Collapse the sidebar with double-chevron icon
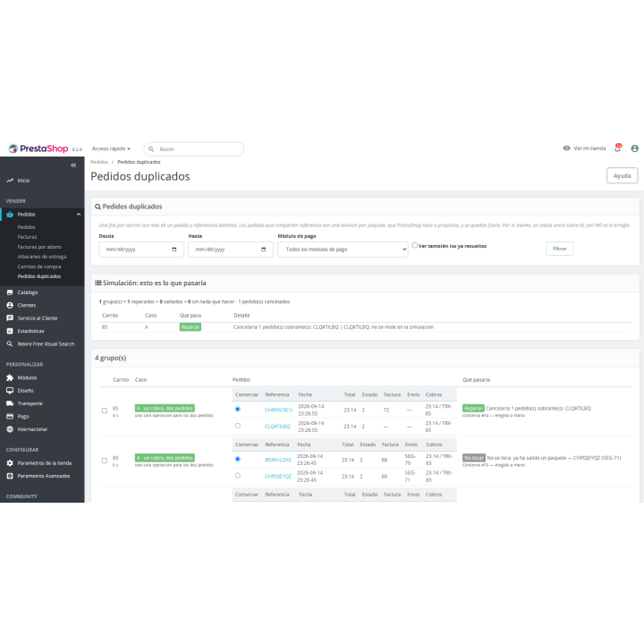The width and height of the screenshot is (644, 644). click(73, 165)
